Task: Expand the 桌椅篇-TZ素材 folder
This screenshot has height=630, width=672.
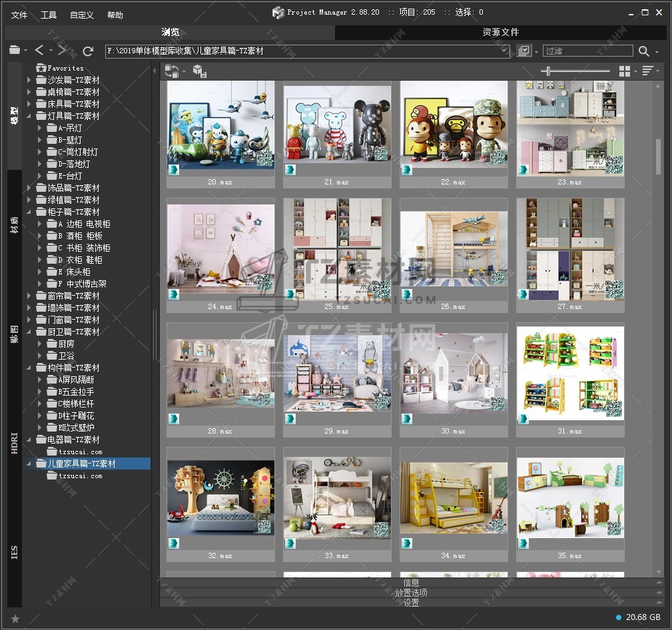Action: 29,92
